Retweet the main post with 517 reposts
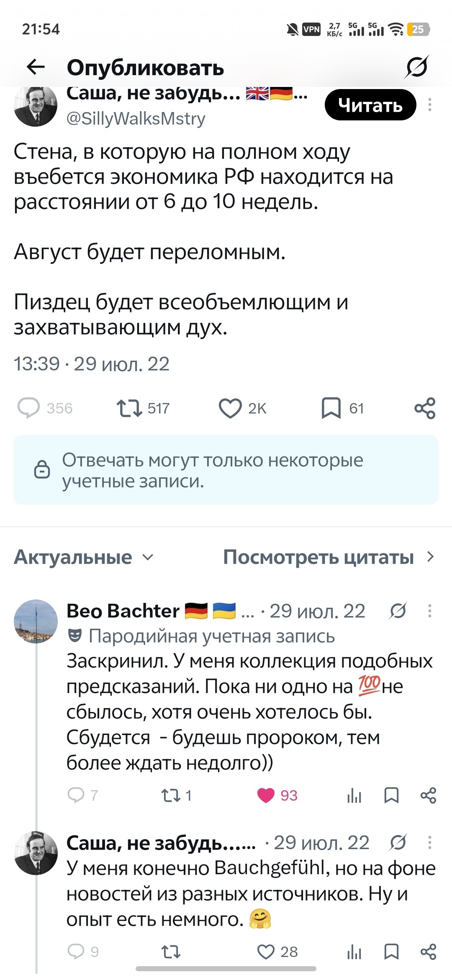The width and height of the screenshot is (452, 980). pyautogui.click(x=129, y=408)
